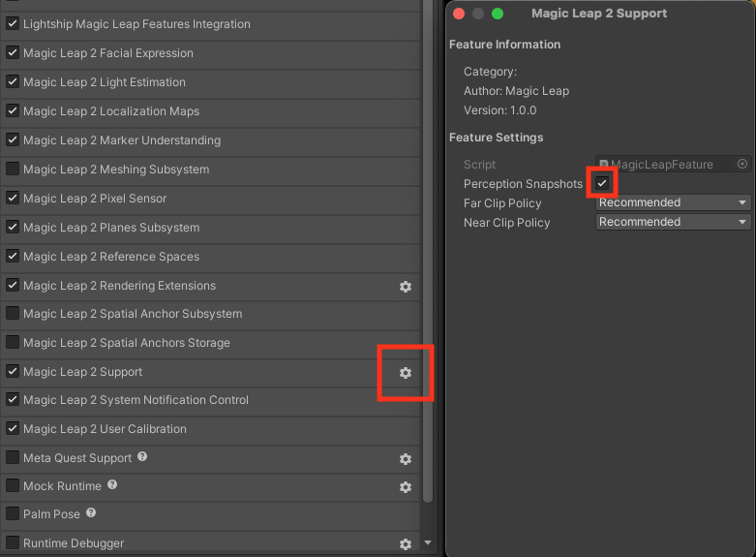Click object picker circle beside MagicLeapFeature script

pyautogui.click(x=742, y=164)
